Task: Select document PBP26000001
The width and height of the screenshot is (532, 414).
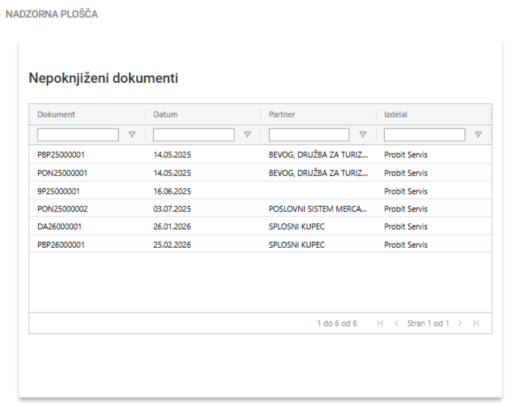Action: pyautogui.click(x=60, y=245)
